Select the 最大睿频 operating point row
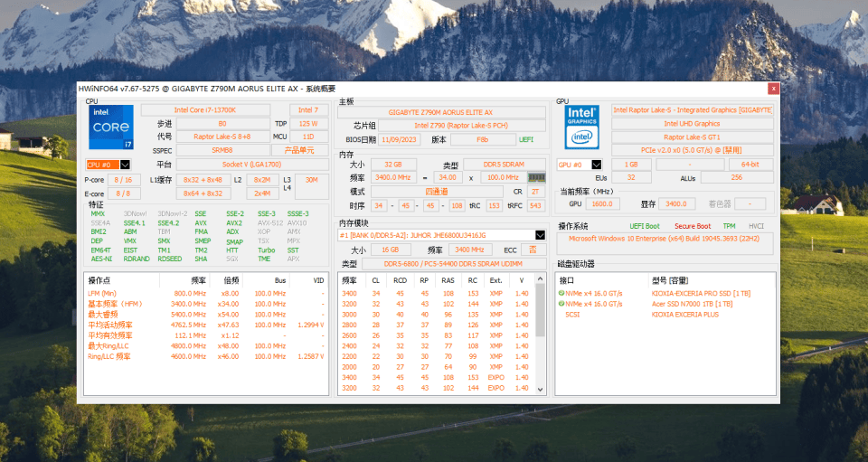The image size is (868, 462). [206, 315]
